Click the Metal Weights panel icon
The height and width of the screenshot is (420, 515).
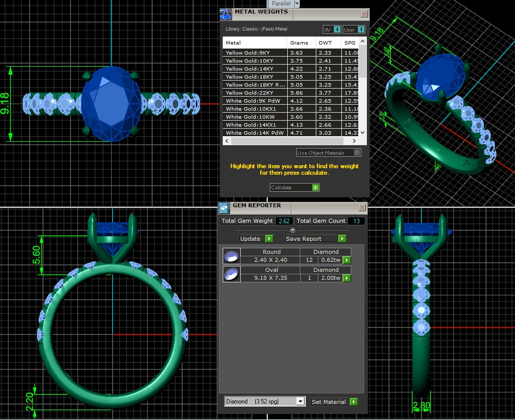(226, 14)
